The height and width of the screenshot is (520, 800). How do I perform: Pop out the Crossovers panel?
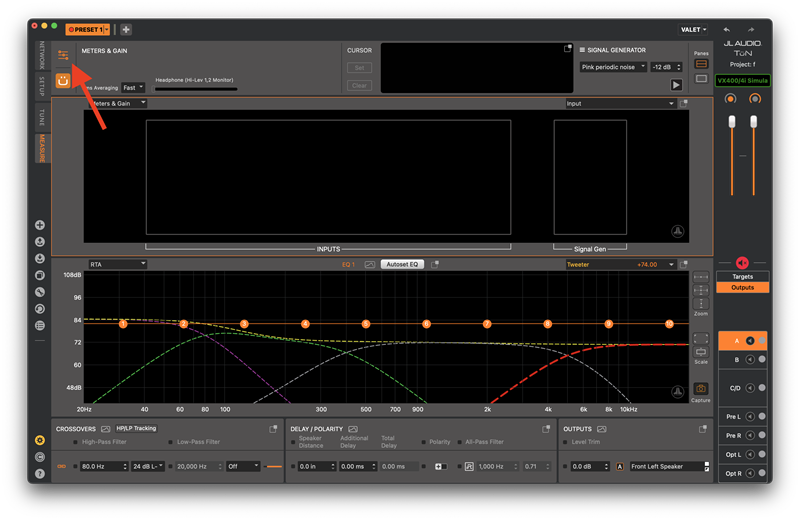[x=273, y=429]
